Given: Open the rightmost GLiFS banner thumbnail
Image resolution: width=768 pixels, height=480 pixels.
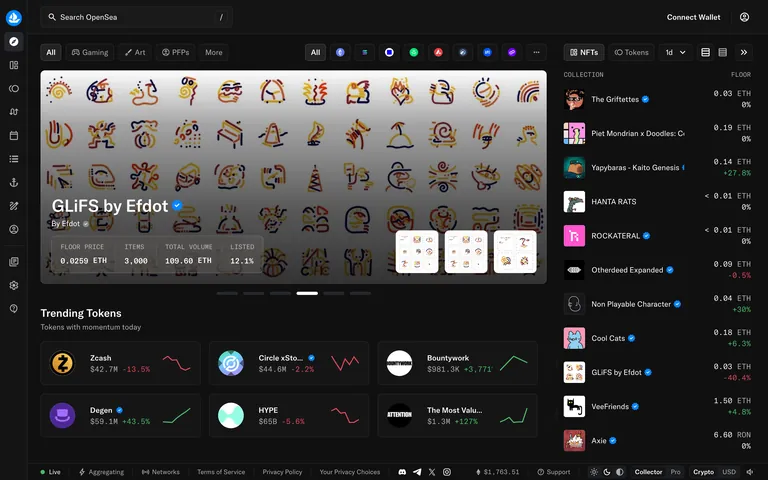Looking at the screenshot, I should (x=515, y=252).
